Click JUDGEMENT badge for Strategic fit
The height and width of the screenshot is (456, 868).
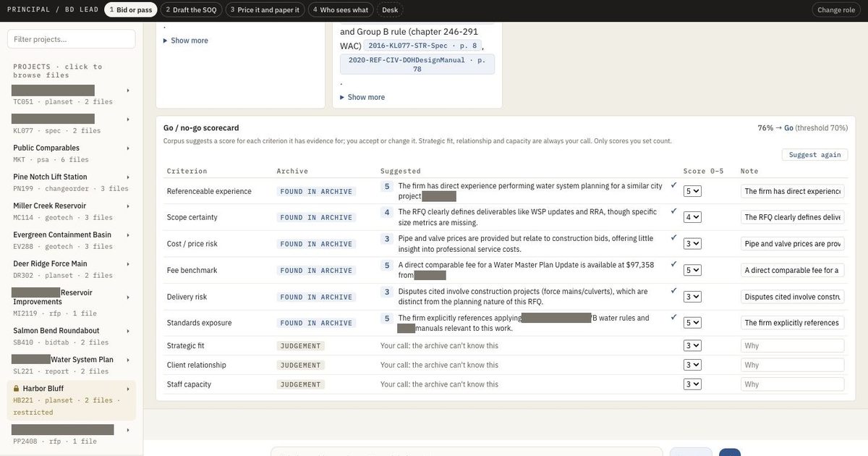pos(301,345)
